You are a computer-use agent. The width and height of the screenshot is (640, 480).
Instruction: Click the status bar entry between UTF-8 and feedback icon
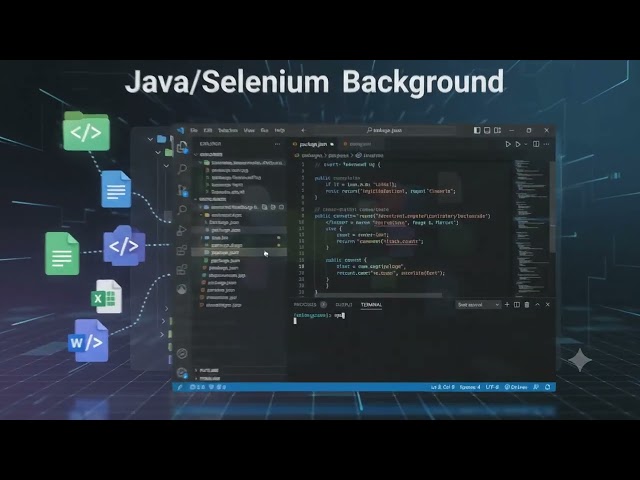click(516, 387)
